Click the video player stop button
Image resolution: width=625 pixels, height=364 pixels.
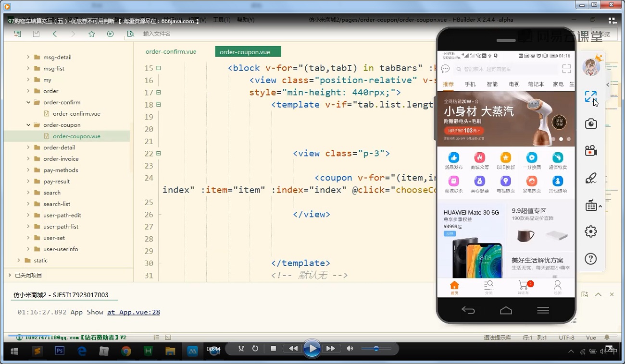pyautogui.click(x=274, y=349)
